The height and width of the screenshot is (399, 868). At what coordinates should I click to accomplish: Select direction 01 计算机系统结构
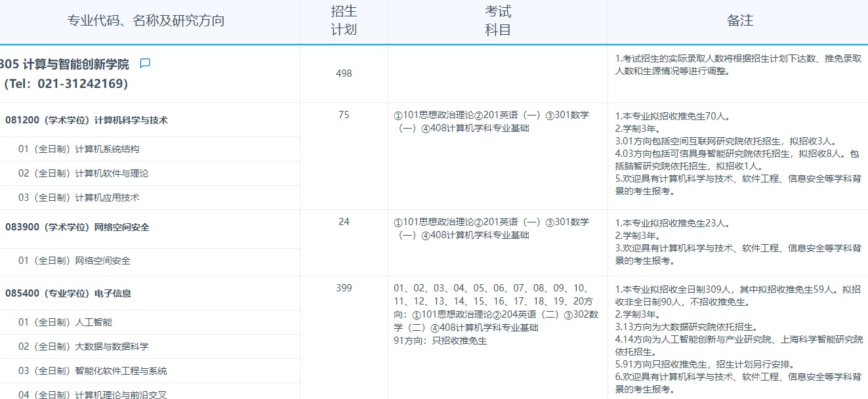click(x=79, y=149)
